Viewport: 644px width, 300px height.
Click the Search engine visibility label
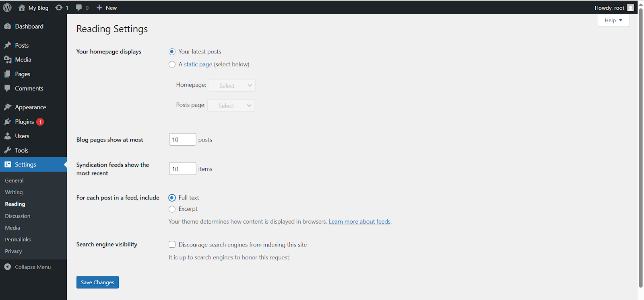107,244
